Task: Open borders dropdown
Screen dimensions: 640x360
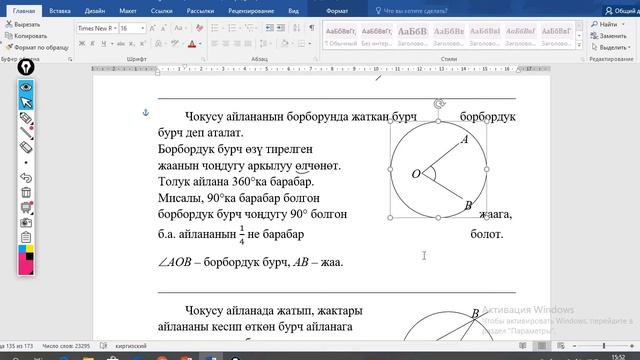Action: point(310,43)
